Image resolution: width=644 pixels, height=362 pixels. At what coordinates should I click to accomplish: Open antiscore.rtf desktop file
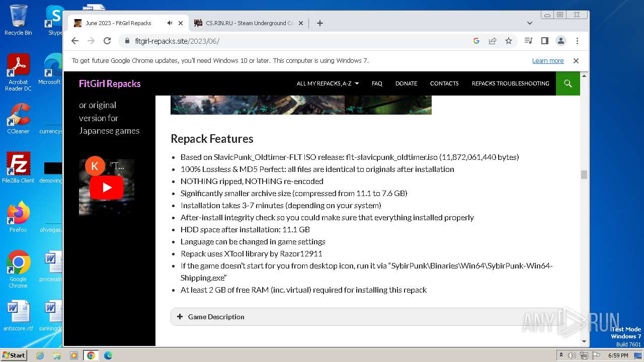click(x=18, y=316)
